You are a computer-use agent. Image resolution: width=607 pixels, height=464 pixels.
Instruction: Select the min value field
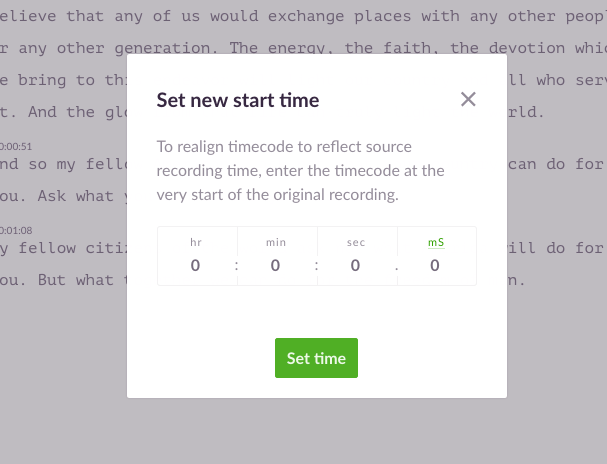pyautogui.click(x=275, y=265)
